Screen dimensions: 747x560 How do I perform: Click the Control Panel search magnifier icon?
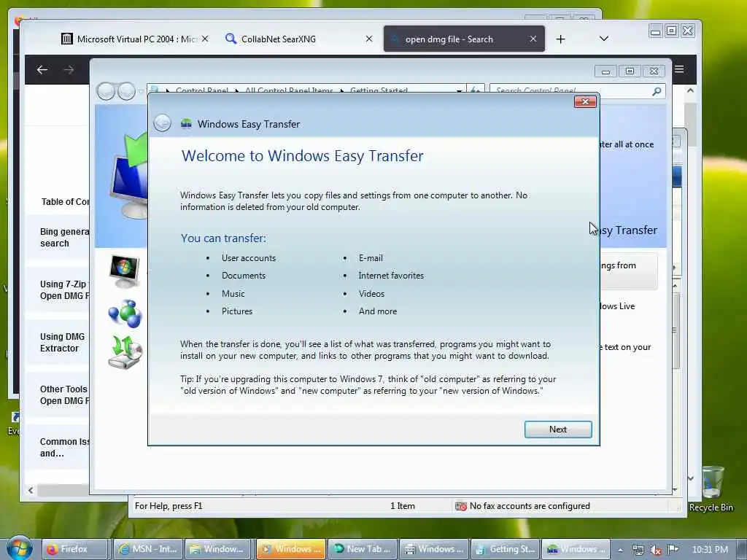657,91
